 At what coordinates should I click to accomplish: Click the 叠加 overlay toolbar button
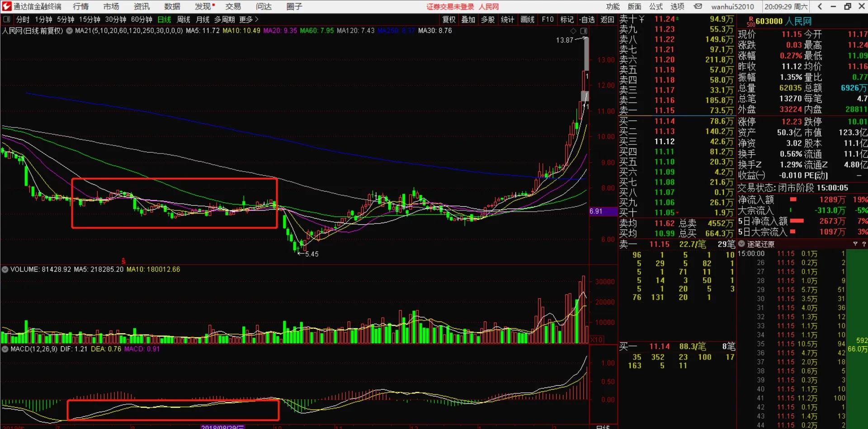(x=468, y=19)
